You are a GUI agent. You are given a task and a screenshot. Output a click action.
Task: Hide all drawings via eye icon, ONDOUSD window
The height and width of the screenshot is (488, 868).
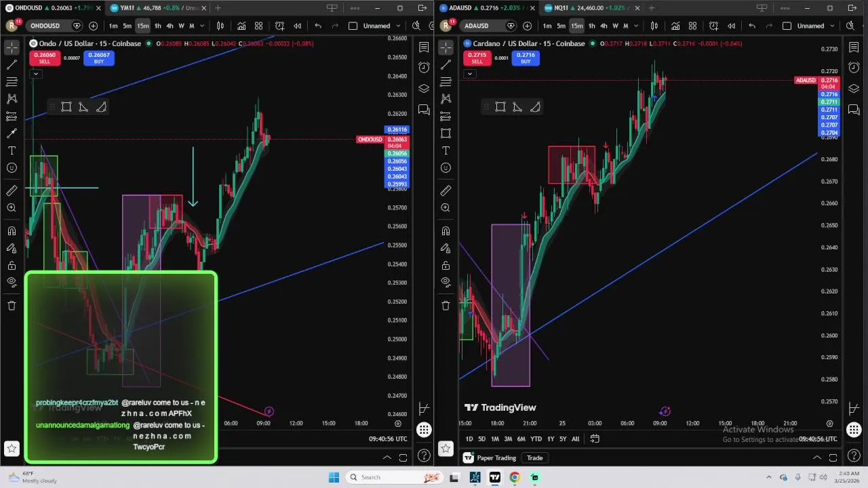click(x=12, y=281)
